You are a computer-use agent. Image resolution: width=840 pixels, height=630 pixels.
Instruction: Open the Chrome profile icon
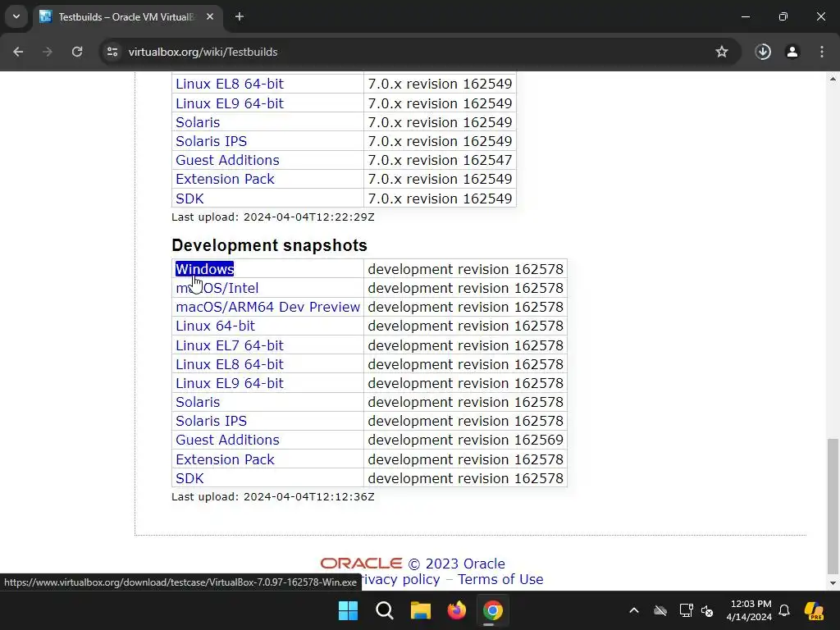tap(792, 52)
